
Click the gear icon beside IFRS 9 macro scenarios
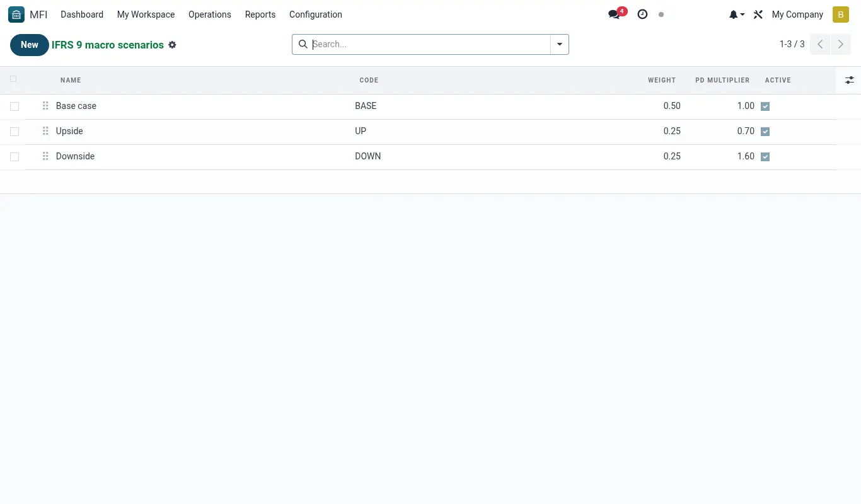point(172,45)
